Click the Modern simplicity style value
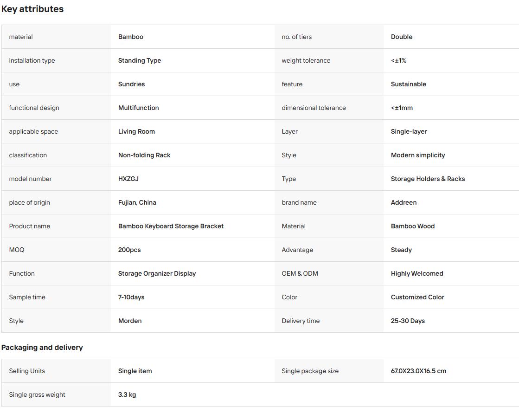 coord(418,155)
